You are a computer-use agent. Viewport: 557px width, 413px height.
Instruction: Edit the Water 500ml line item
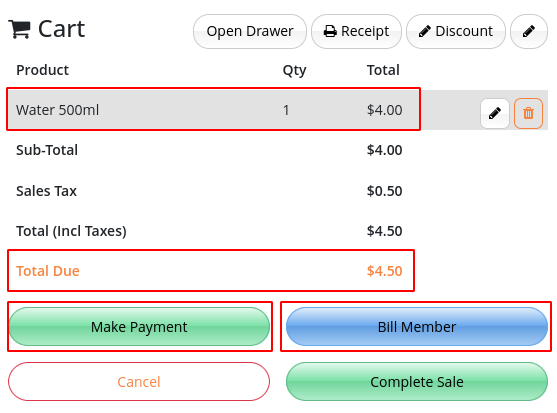(494, 113)
